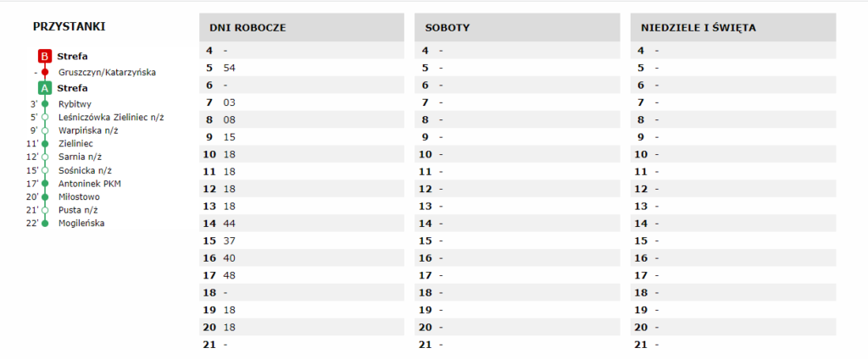This screenshot has width=868, height=359.
Task: Click the NIEDZIELE I ŚWIĘTA column header
Action: [x=698, y=27]
